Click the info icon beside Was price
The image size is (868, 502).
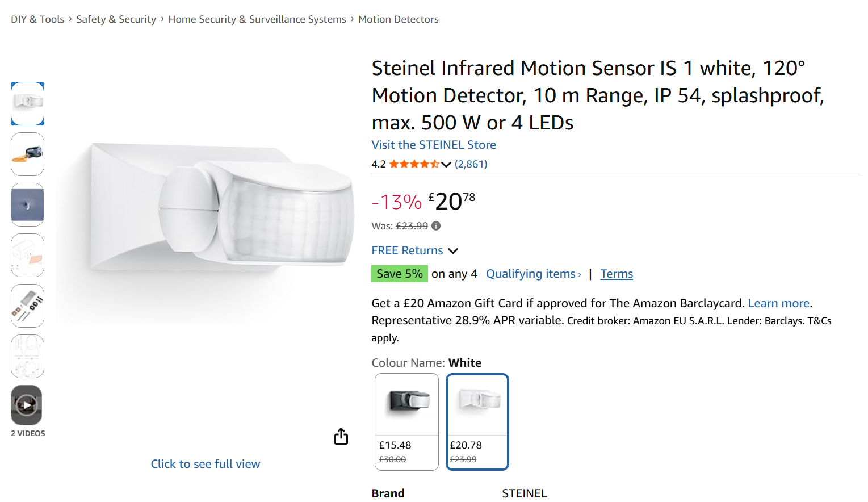pyautogui.click(x=436, y=226)
